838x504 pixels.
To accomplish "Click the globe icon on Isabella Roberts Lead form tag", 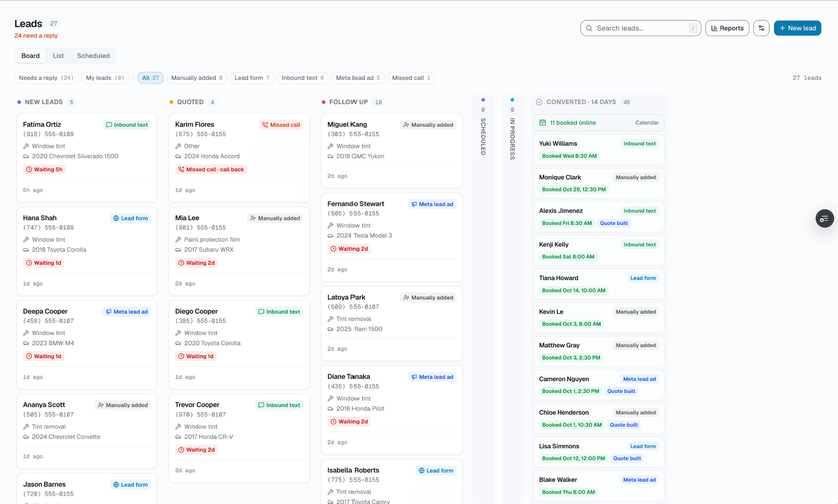I will coord(421,471).
